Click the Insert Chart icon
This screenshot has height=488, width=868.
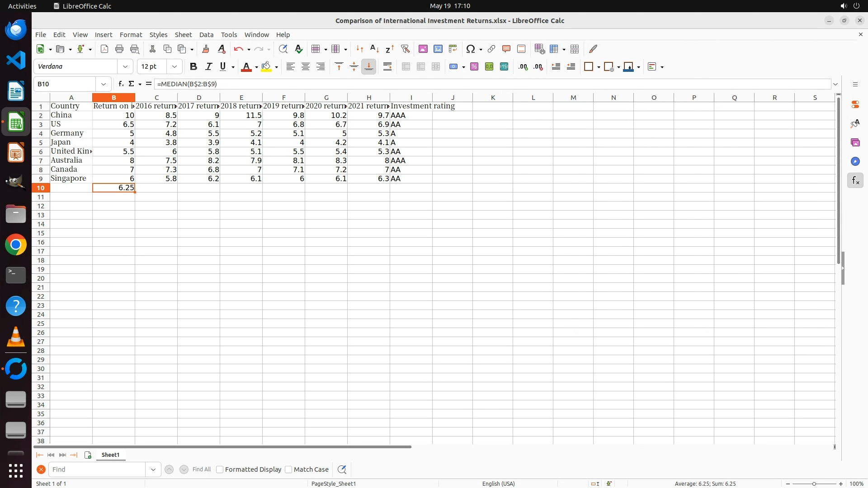[x=438, y=49]
